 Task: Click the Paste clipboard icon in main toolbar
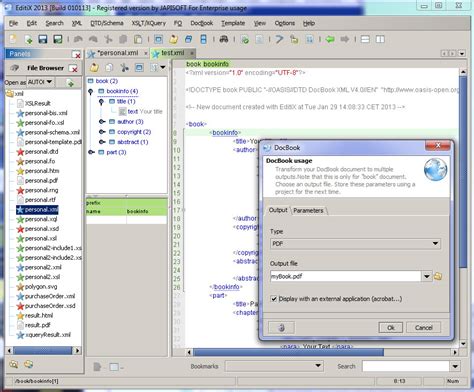pyautogui.click(x=138, y=39)
